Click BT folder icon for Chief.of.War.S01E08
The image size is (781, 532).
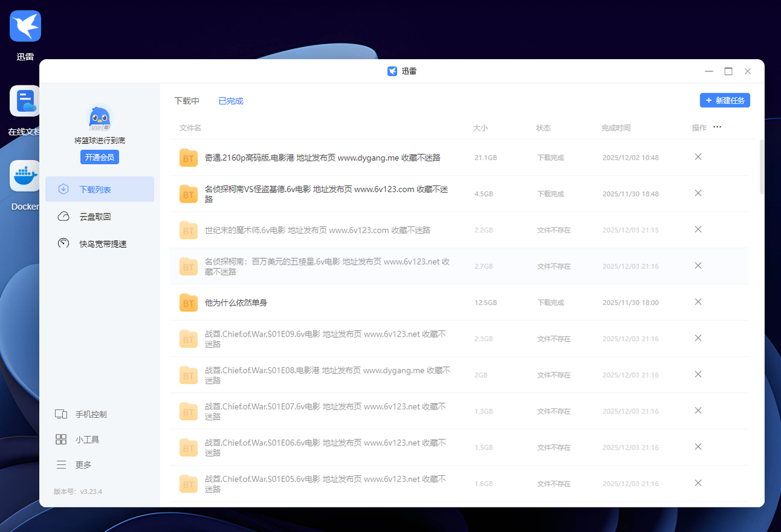click(189, 375)
